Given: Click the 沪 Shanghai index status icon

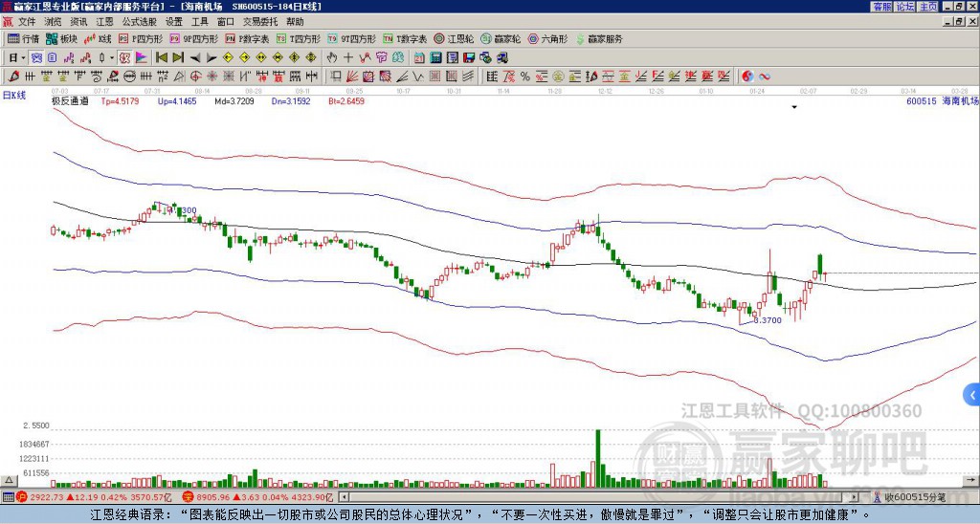Looking at the screenshot, I should [22, 497].
